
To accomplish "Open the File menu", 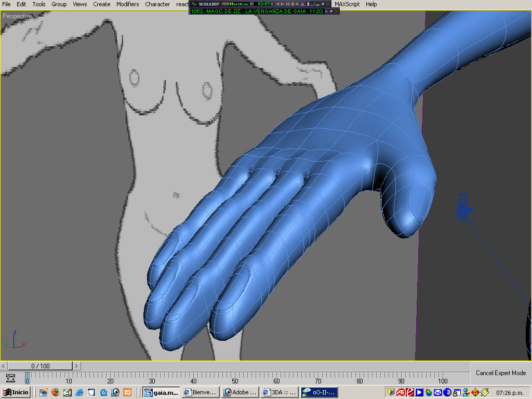I will click(6, 4).
